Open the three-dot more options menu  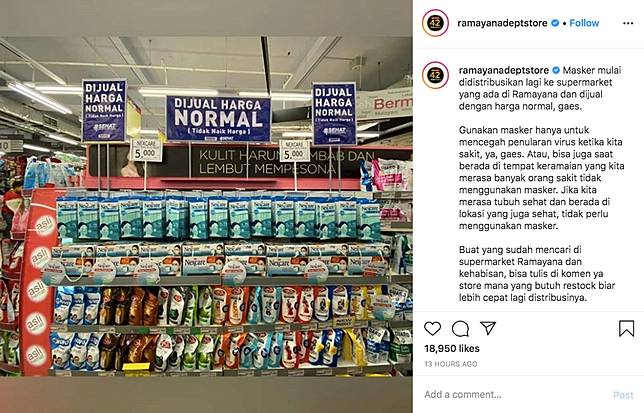[628, 23]
